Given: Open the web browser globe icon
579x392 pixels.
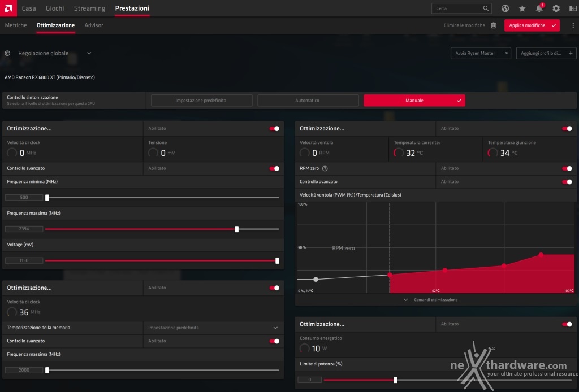Looking at the screenshot, I should [505, 8].
